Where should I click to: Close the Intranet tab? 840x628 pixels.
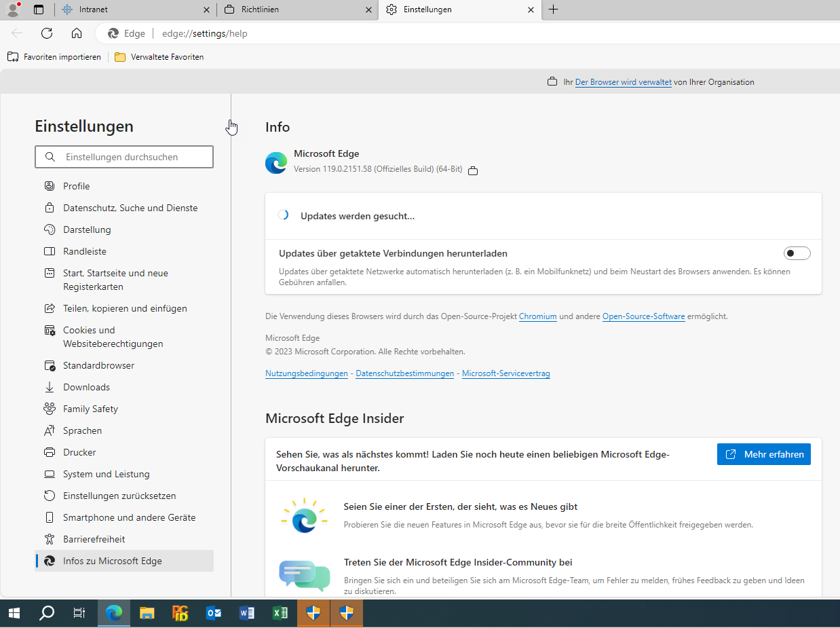(x=207, y=10)
